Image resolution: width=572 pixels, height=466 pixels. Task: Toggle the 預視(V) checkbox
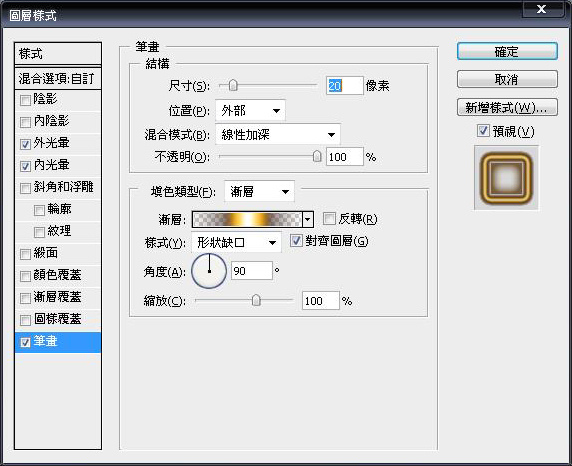483,131
